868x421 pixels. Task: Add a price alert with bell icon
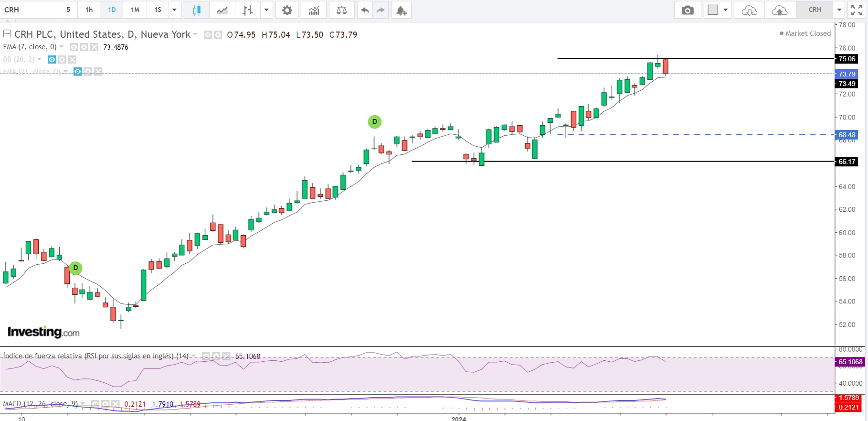click(x=402, y=10)
